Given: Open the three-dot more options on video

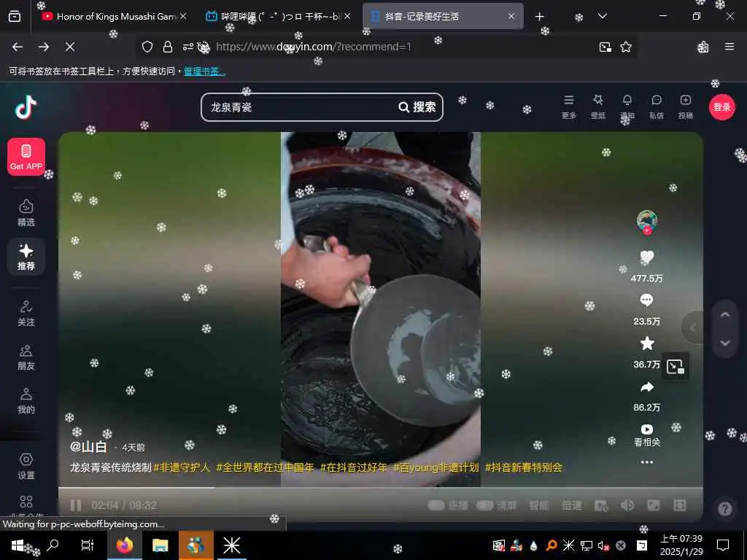Looking at the screenshot, I should tap(647, 462).
